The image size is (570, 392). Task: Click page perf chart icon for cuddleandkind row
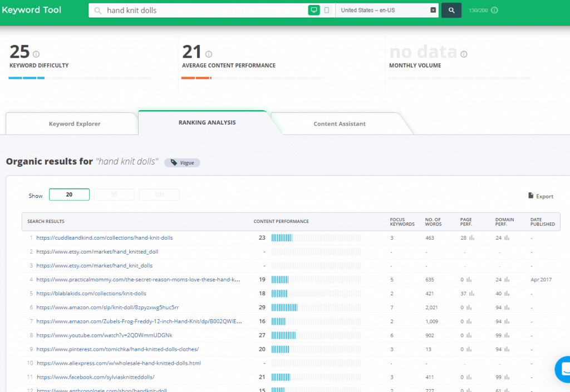point(472,238)
